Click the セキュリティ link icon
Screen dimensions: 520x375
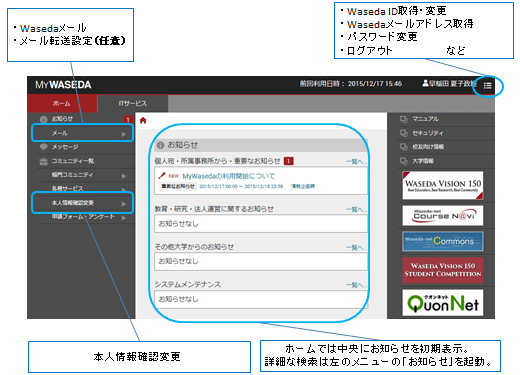[404, 133]
